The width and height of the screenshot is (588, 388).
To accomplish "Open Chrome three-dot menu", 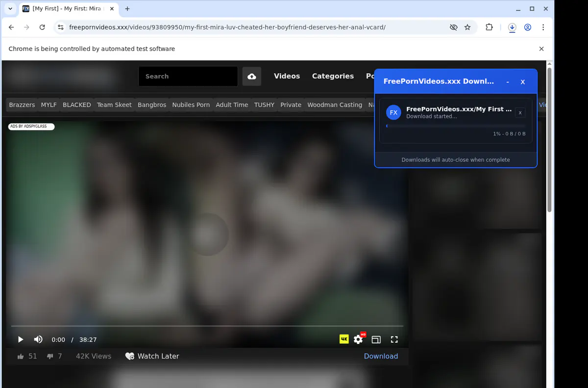I will point(543,27).
